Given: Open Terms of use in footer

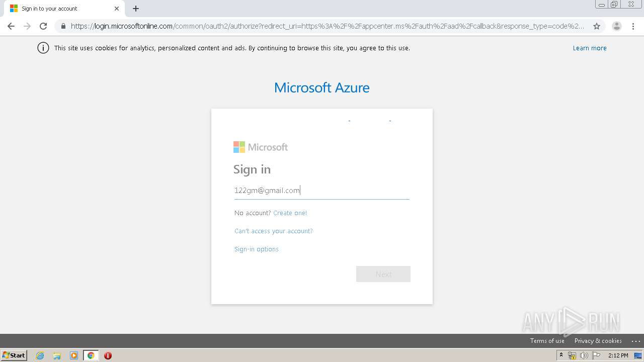Looking at the screenshot, I should 547,341.
